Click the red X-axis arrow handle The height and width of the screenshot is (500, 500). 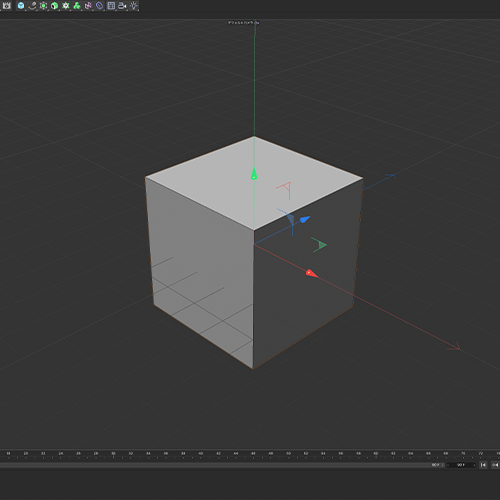pos(312,273)
